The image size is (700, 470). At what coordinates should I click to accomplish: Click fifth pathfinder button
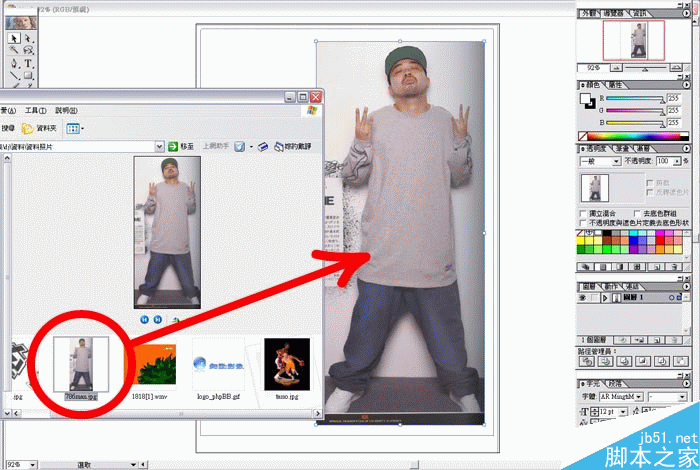click(x=662, y=361)
